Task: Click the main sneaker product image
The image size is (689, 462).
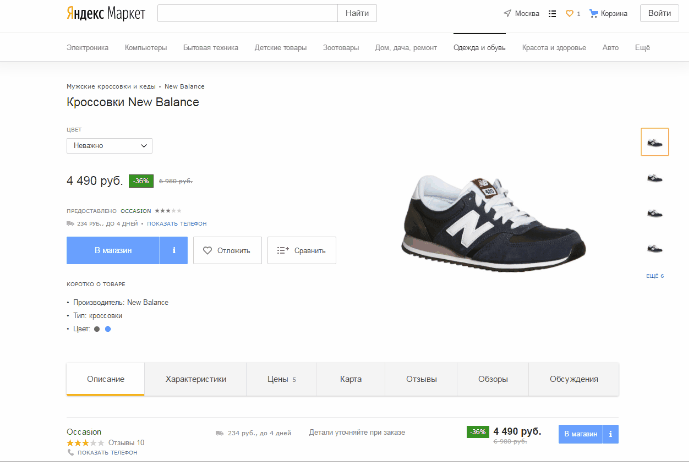Action: [x=493, y=223]
